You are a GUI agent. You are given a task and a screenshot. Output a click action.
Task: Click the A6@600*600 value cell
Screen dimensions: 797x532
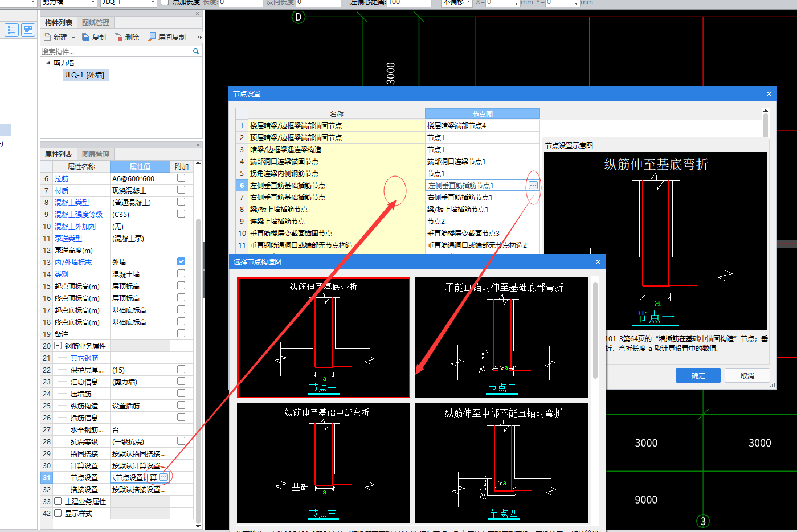[x=140, y=178]
